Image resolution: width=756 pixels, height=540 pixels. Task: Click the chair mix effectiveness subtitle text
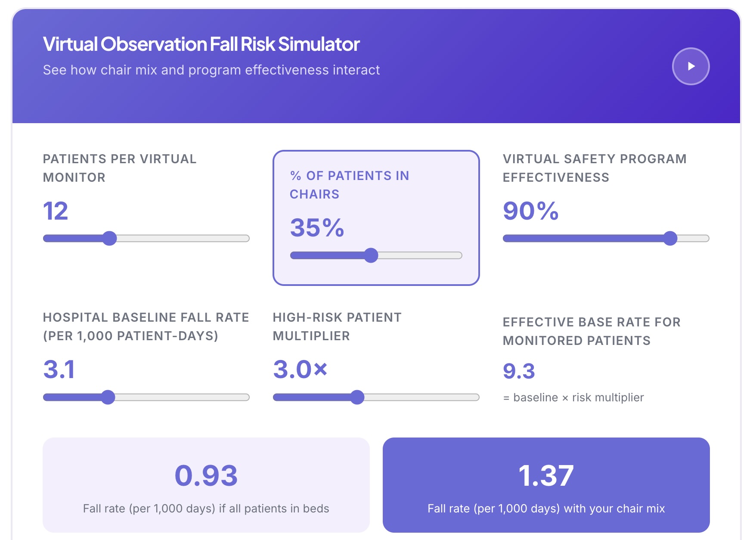[x=211, y=70]
